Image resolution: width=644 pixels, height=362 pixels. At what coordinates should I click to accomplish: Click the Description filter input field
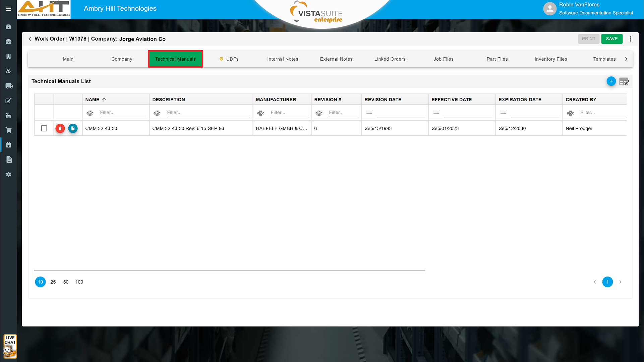point(208,113)
